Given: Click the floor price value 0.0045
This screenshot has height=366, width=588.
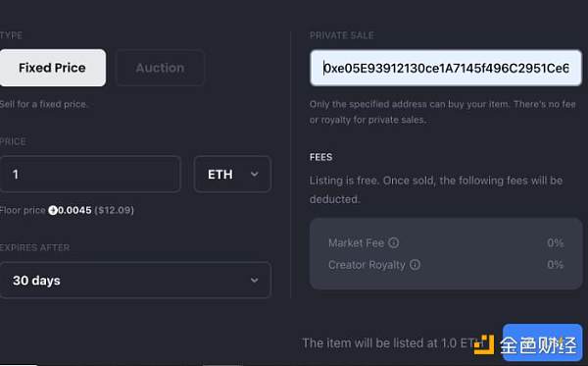Looking at the screenshot, I should coord(74,210).
